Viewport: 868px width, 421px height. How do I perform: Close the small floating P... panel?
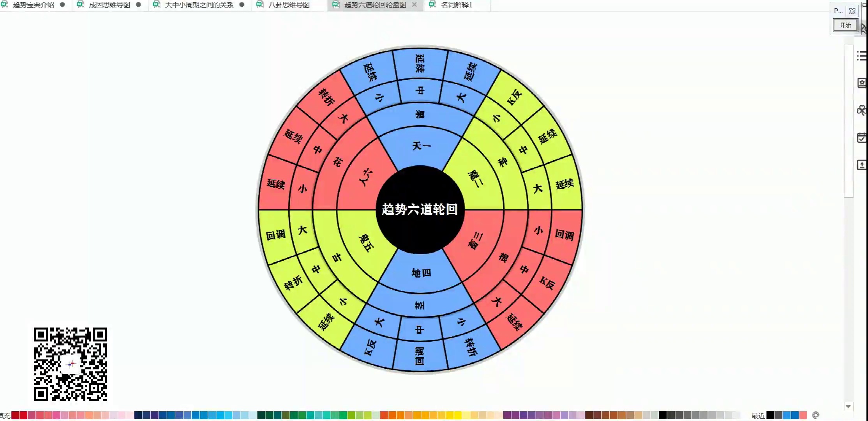852,11
